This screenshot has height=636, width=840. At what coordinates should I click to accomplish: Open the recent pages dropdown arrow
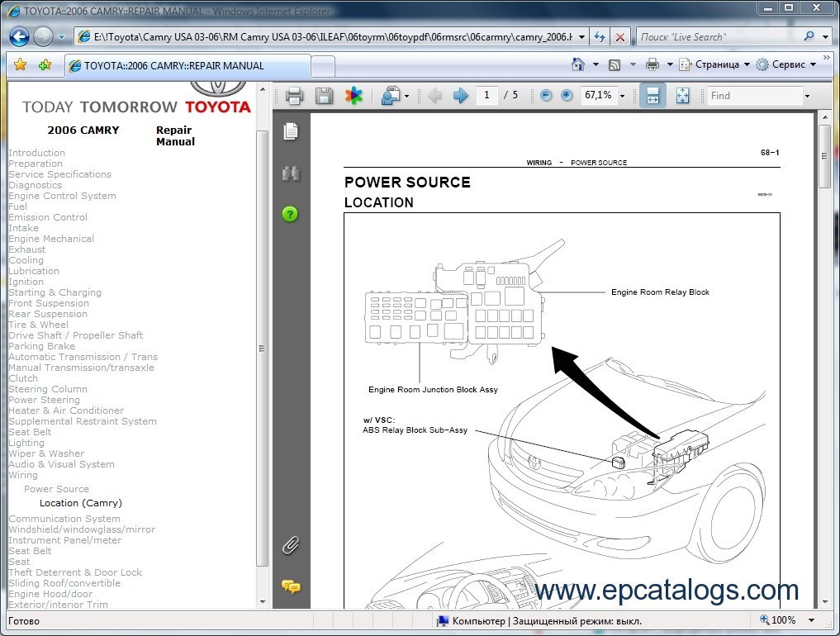pos(61,37)
